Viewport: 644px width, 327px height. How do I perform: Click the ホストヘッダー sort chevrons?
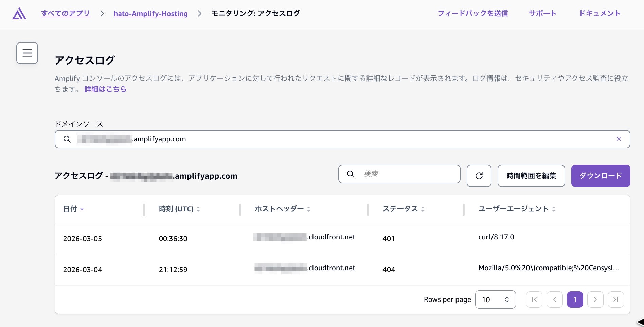(x=308, y=209)
